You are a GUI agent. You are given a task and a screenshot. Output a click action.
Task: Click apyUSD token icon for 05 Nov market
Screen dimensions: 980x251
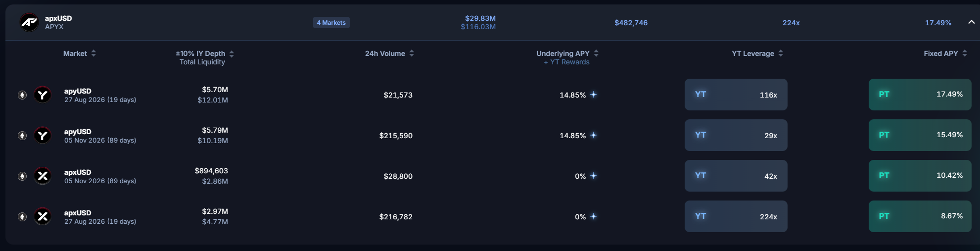pos(43,135)
